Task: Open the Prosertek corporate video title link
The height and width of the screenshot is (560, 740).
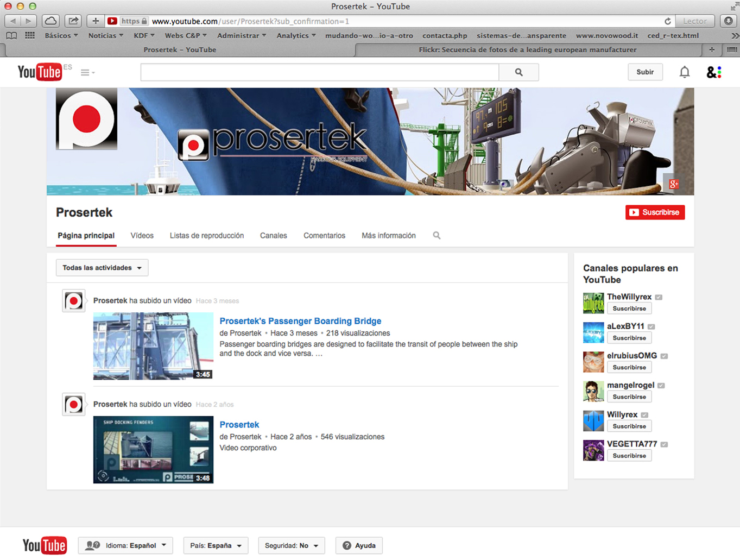Action: (239, 425)
